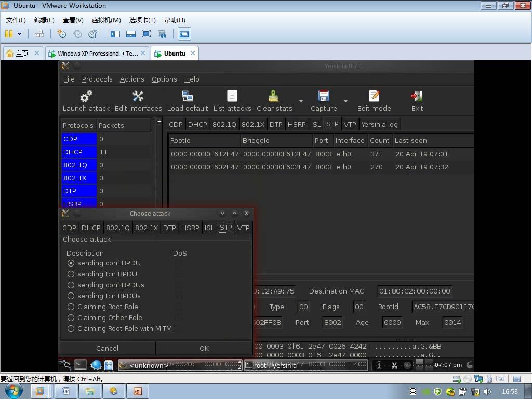The width and height of the screenshot is (532, 399).
Task: Sort by Last seen column header
Action: click(433, 140)
